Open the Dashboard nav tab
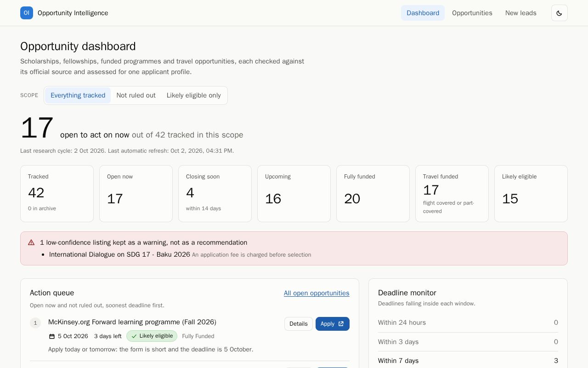 click(423, 13)
